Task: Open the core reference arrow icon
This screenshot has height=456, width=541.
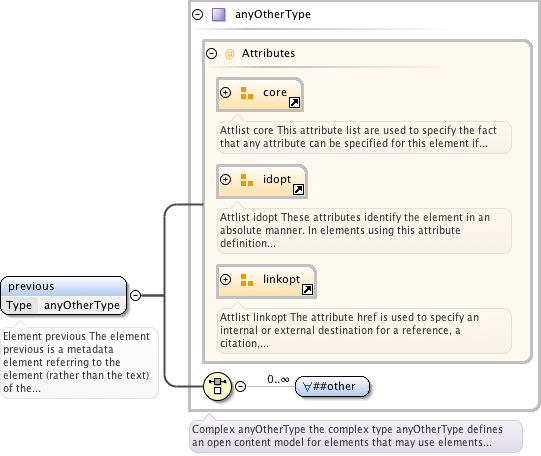Action: tap(294, 102)
